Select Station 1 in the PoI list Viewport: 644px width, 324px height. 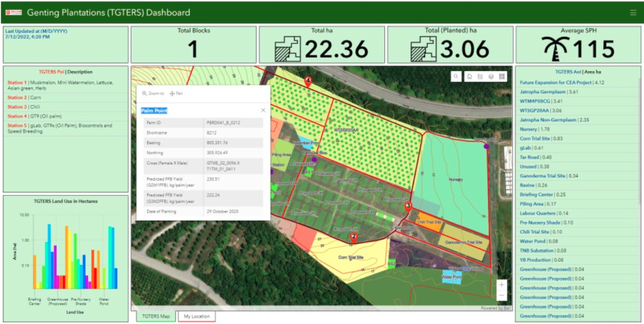tap(65, 86)
